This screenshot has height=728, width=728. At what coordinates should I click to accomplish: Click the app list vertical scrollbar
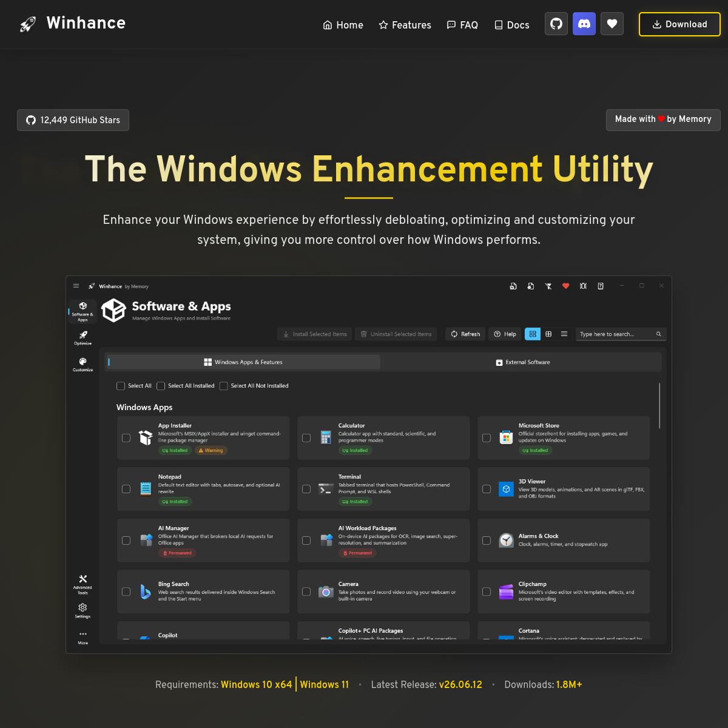659,405
